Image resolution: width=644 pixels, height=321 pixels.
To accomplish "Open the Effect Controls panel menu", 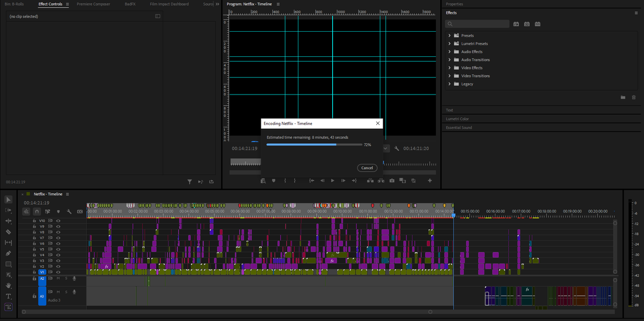I will tap(67, 4).
